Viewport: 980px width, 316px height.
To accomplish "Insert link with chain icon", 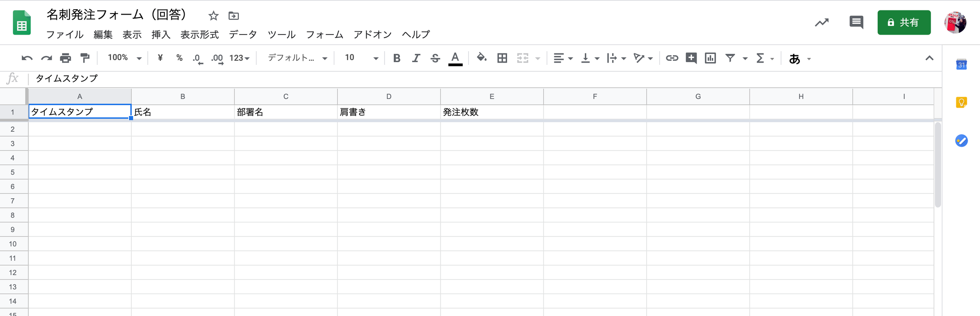I will coord(672,58).
